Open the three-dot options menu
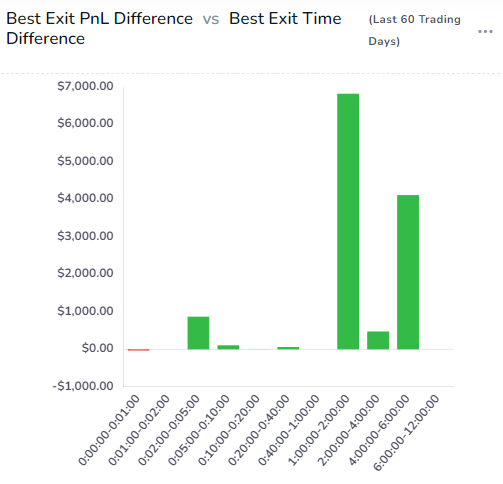Image resolution: width=503 pixels, height=484 pixels. coord(485,32)
